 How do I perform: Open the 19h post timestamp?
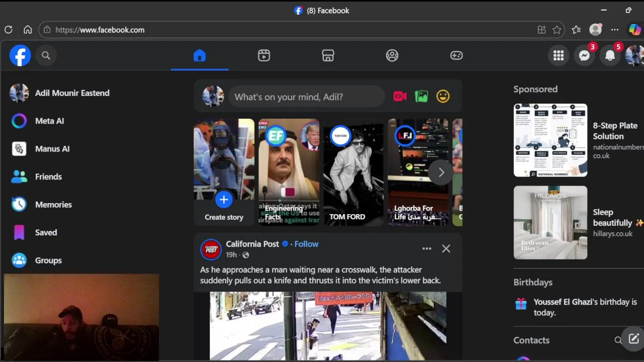click(x=231, y=255)
